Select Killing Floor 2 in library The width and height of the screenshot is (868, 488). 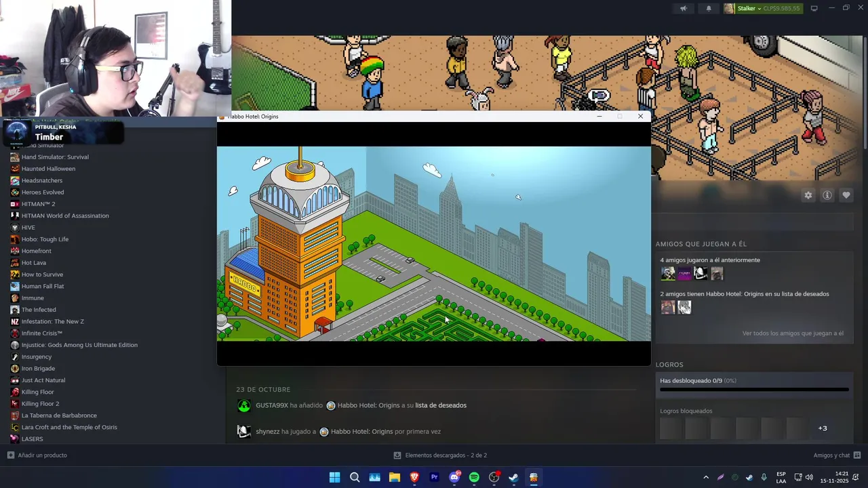40,403
